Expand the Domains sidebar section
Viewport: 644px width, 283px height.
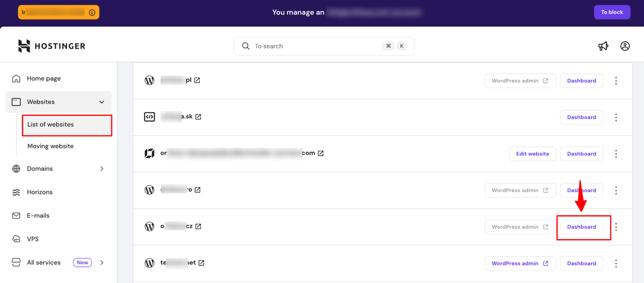point(101,168)
